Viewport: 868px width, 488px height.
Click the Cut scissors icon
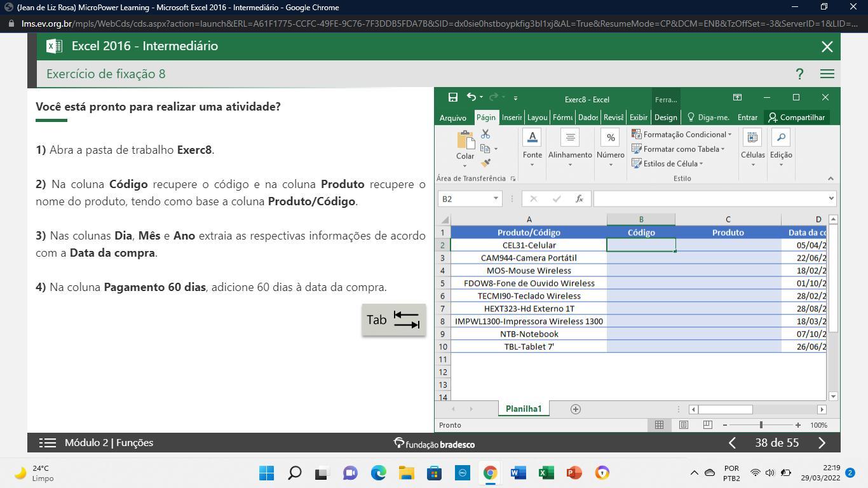point(485,134)
